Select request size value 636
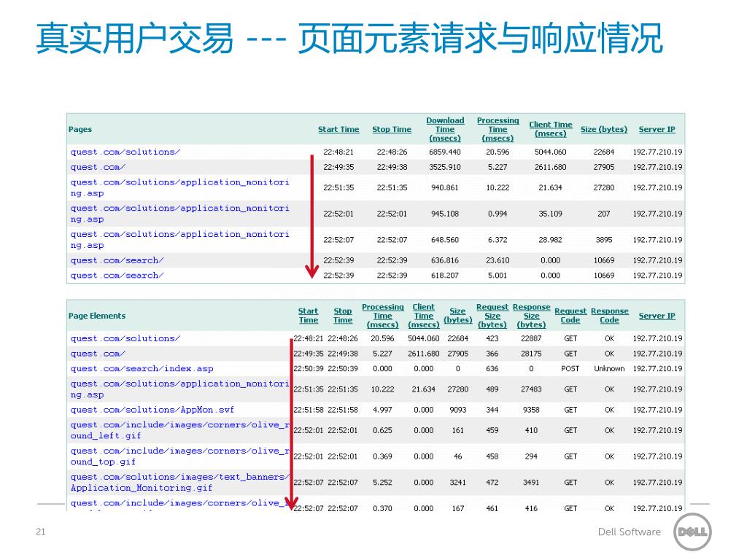 point(492,368)
